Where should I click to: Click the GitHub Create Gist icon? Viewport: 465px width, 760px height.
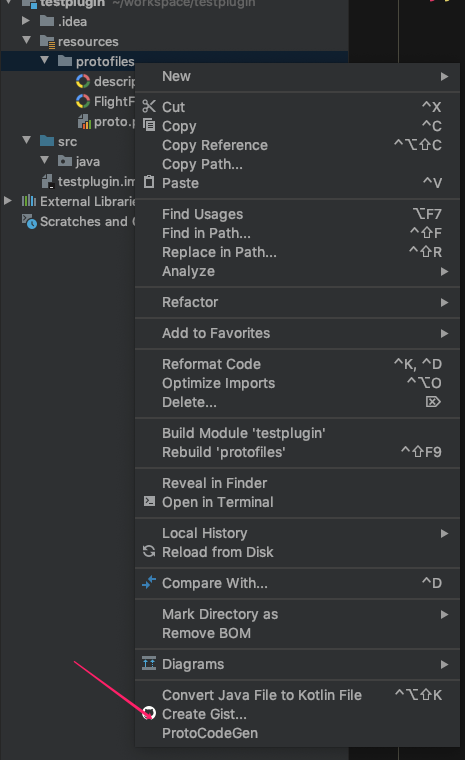pyautogui.click(x=149, y=713)
